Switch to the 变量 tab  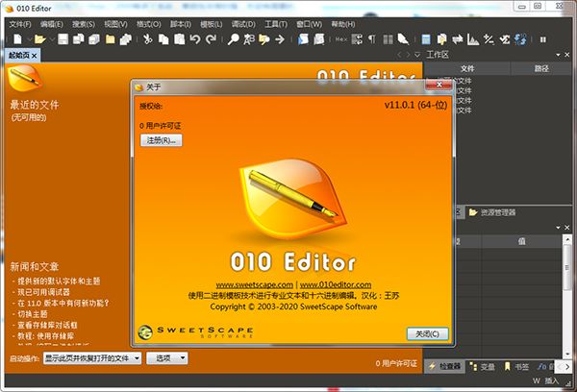(x=483, y=366)
